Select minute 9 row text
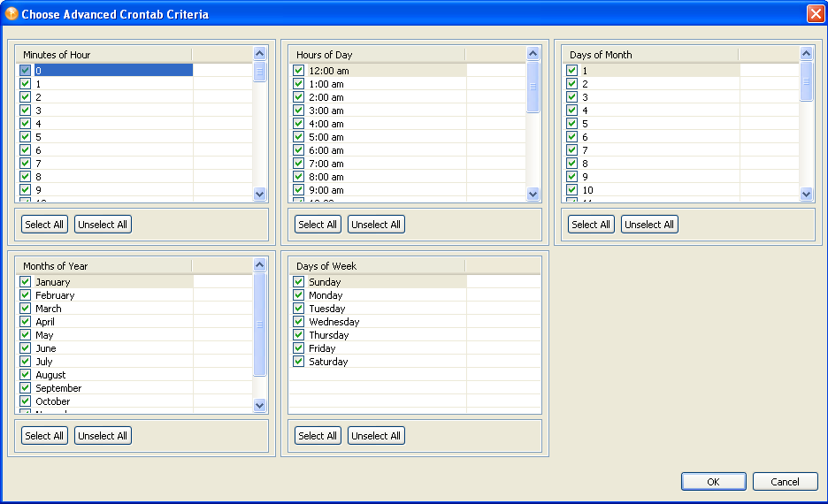 (38, 190)
